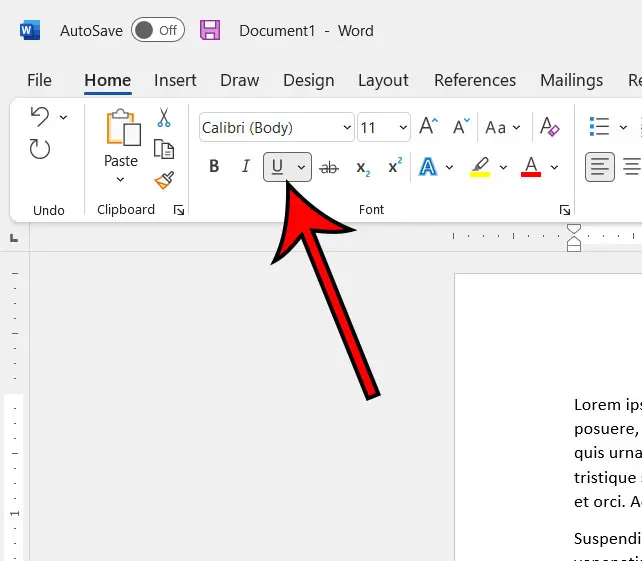Open the Layout ribbon tab
Image resolution: width=642 pixels, height=561 pixels.
click(383, 80)
